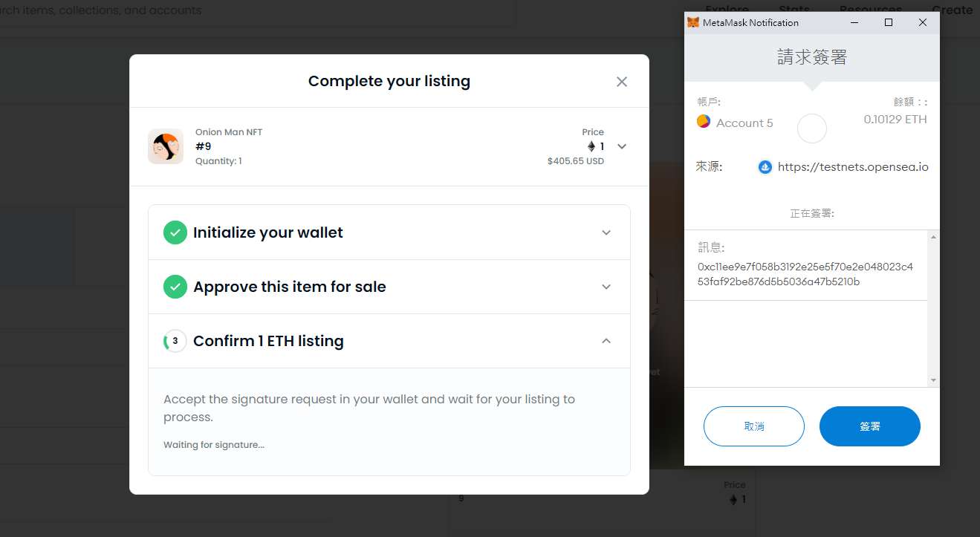
Task: Click the green checkmark beside Initialize your wallet
Action: pos(175,232)
